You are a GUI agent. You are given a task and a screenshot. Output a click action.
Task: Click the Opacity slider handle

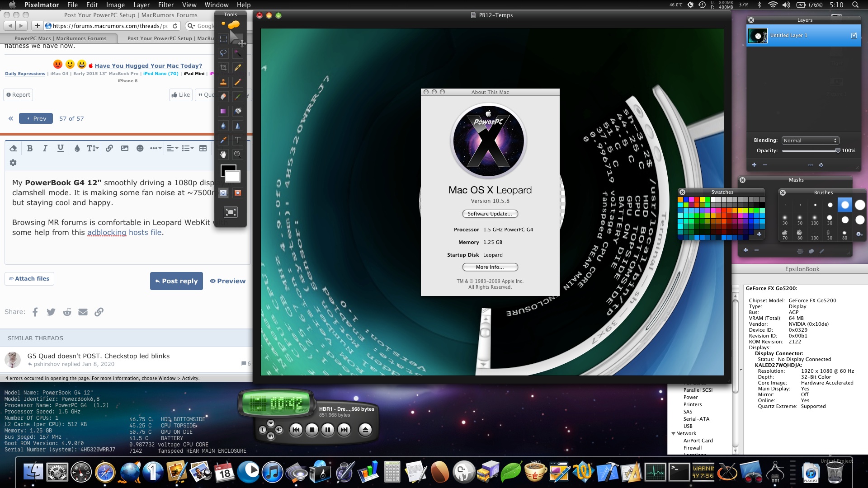(x=837, y=150)
